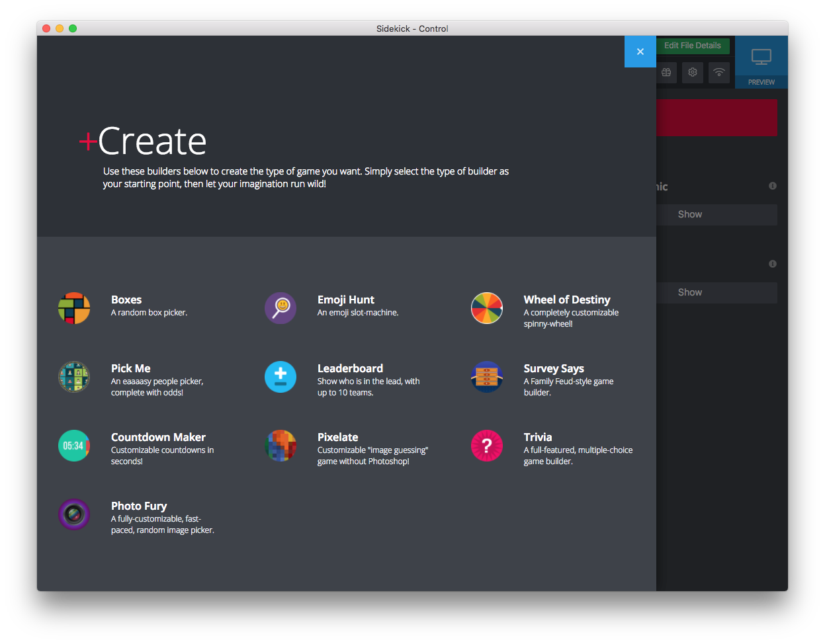Click the Edit File Details button

693,46
